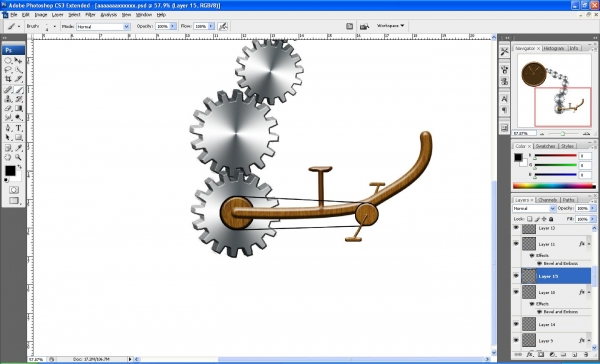The width and height of the screenshot is (600, 364).
Task: Click the Create new layer icon
Action: pos(575,355)
